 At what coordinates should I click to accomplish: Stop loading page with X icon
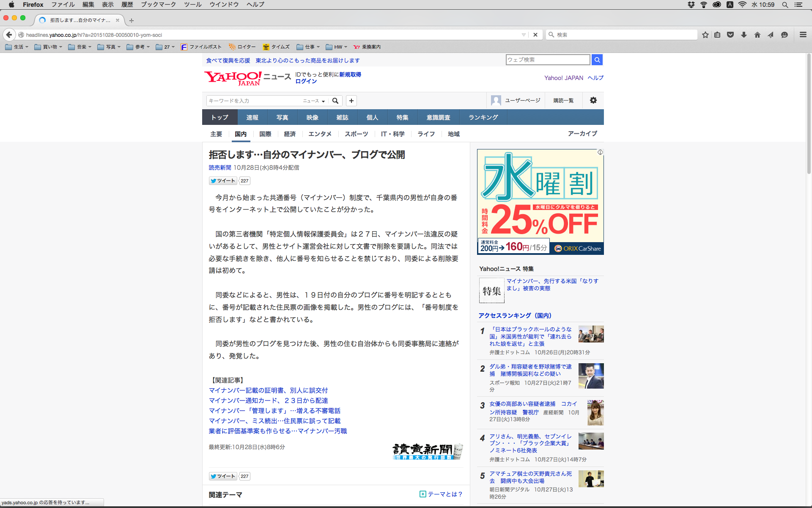[535, 35]
